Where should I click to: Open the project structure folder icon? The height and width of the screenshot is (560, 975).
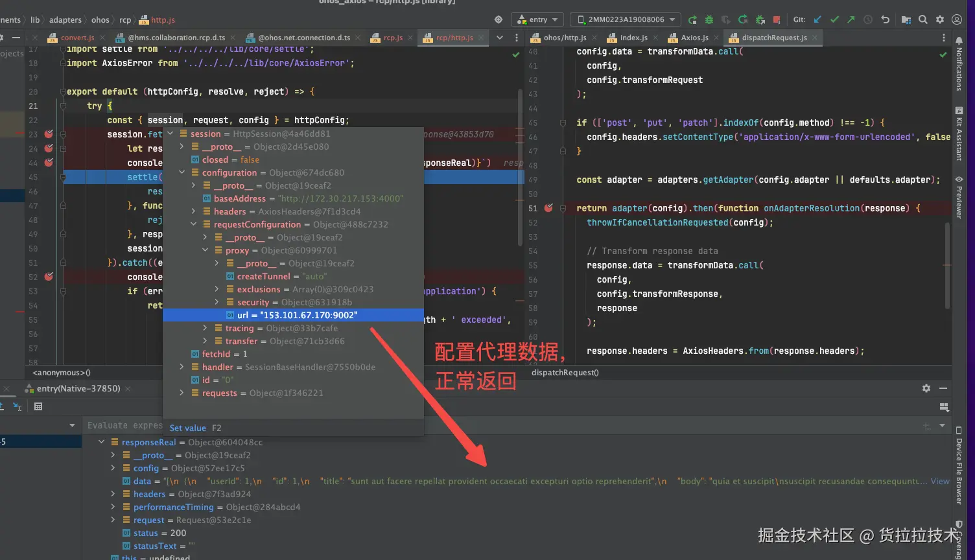click(906, 19)
